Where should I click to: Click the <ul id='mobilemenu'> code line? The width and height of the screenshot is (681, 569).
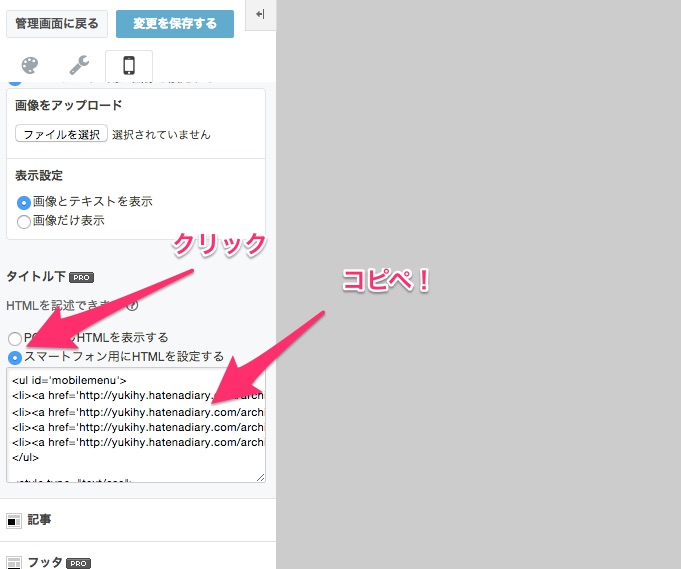pos(69,380)
